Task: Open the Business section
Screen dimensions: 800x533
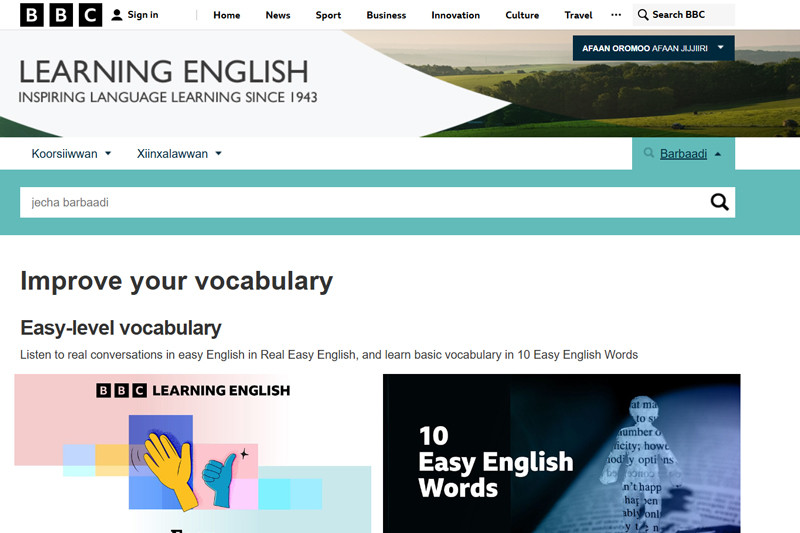Action: (386, 15)
